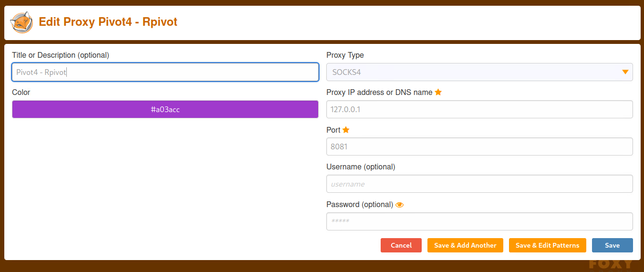Click Save & Add Another

click(x=465, y=245)
